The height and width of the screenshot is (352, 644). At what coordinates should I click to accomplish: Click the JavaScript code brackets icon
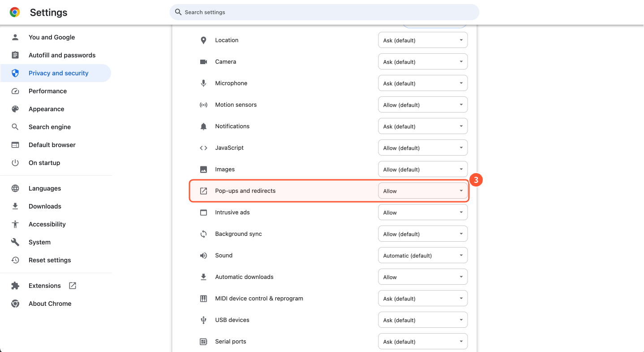(203, 148)
